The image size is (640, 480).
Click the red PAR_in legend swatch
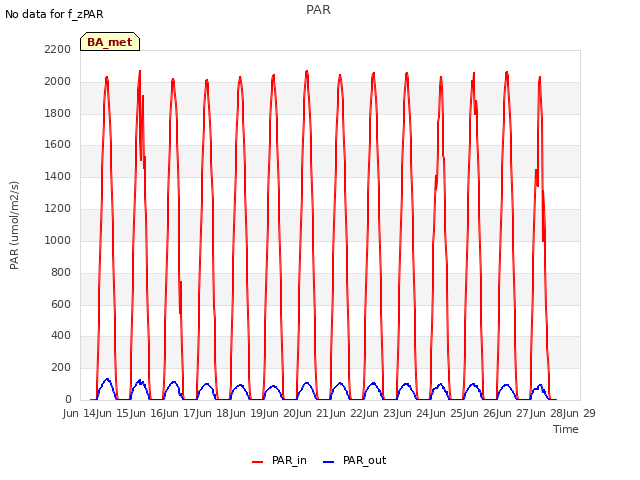[258, 462]
